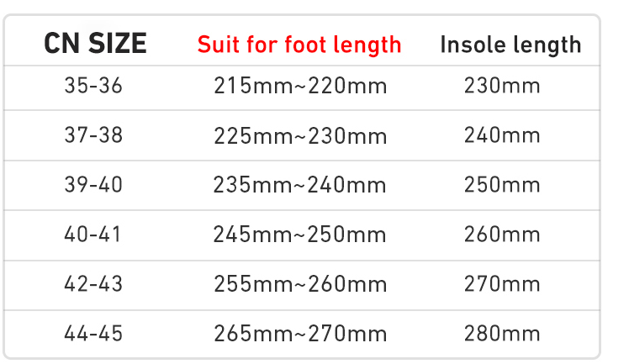Click the 255mm~260mm foot length cell

(x=300, y=284)
